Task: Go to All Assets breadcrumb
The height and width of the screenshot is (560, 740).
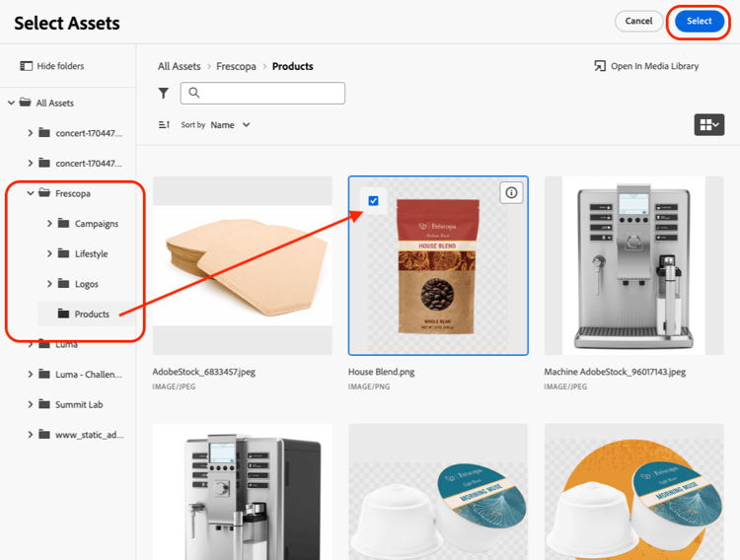Action: (x=180, y=66)
